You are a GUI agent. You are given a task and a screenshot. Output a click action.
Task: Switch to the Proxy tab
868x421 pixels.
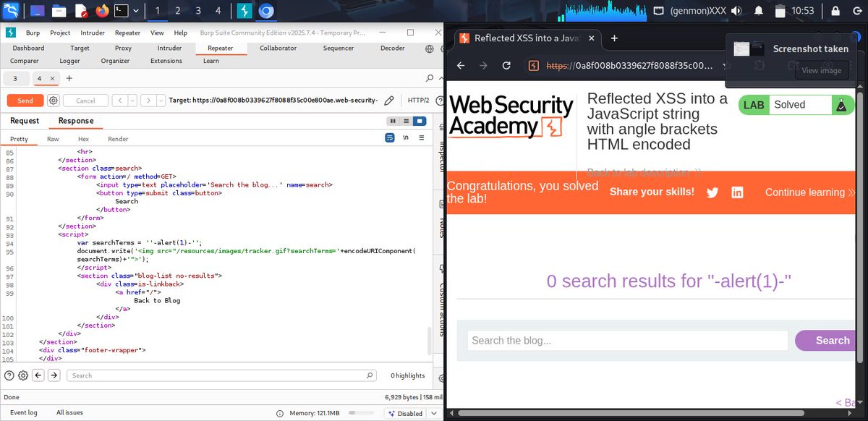123,48
